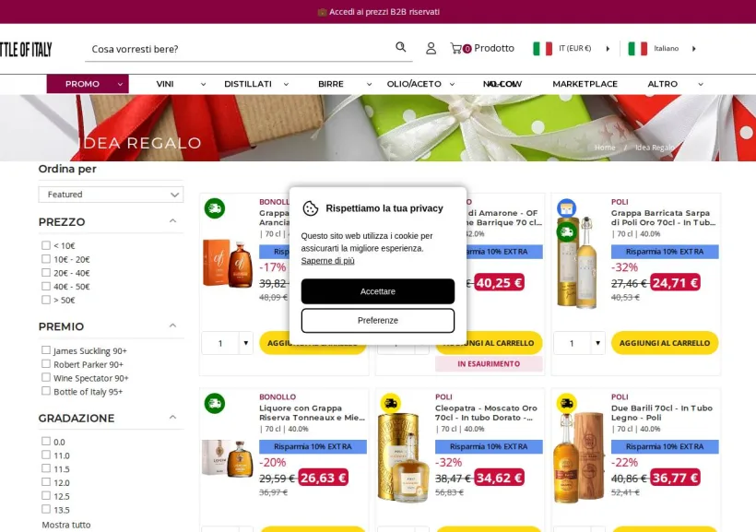Enable Wine Spectator 90+ filter

tap(46, 377)
